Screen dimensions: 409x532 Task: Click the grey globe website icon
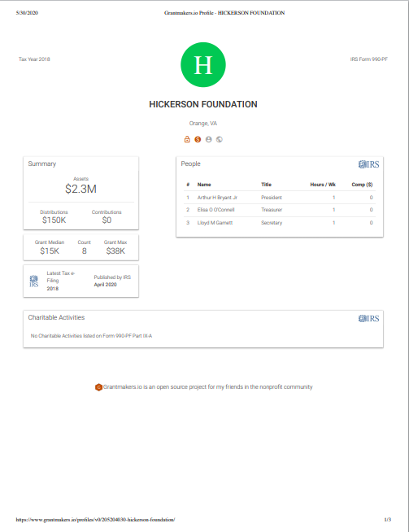click(220, 139)
